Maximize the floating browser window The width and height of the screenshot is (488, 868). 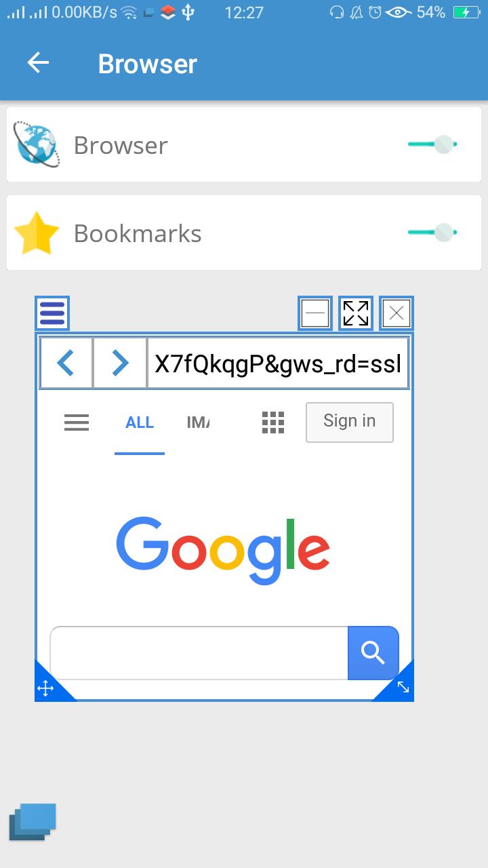[x=356, y=313]
